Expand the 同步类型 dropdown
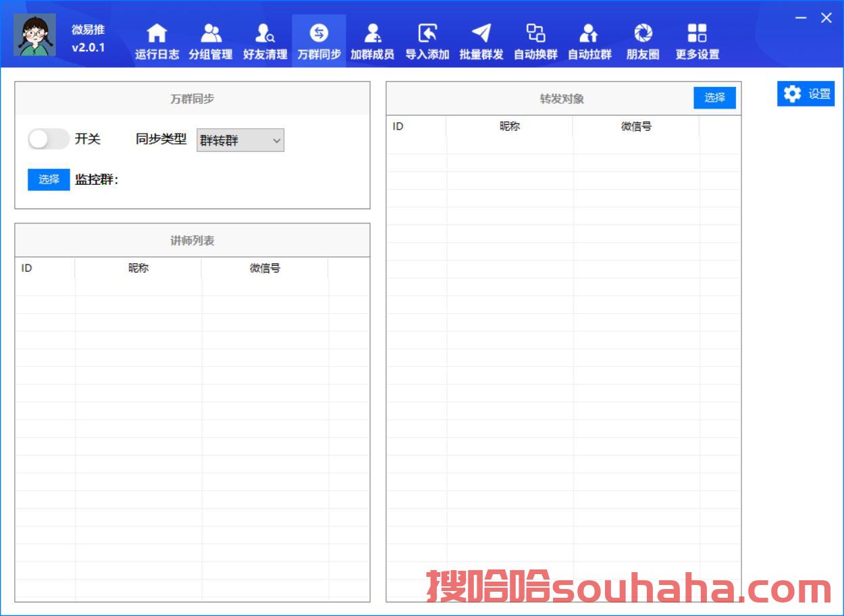 pos(240,140)
